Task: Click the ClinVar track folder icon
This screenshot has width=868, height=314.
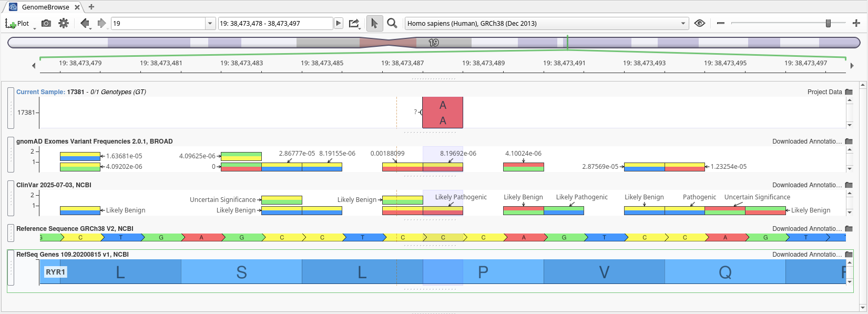Action: [849, 185]
